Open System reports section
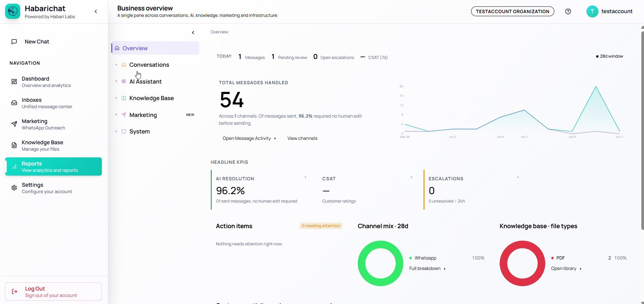The height and width of the screenshot is (304, 644). pyautogui.click(x=155, y=131)
